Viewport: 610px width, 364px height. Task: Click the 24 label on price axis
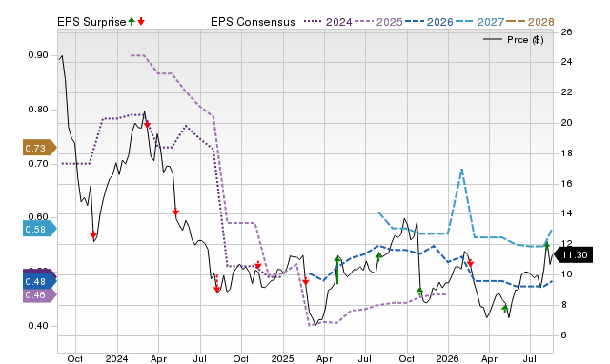point(566,62)
